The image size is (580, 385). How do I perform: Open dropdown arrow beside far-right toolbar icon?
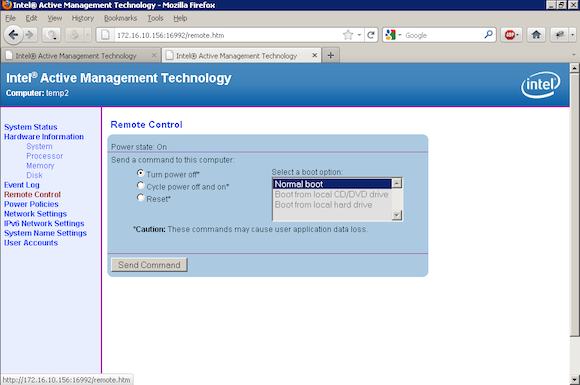[x=572, y=35]
